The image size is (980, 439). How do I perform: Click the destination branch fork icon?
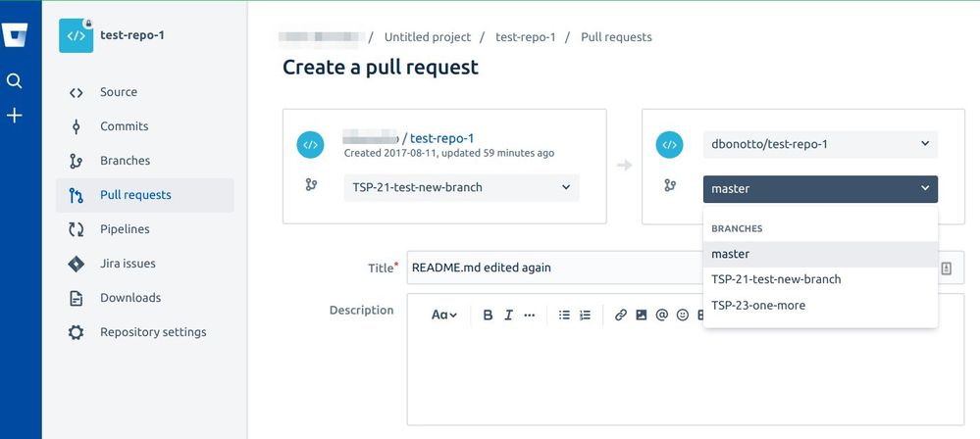(x=670, y=185)
